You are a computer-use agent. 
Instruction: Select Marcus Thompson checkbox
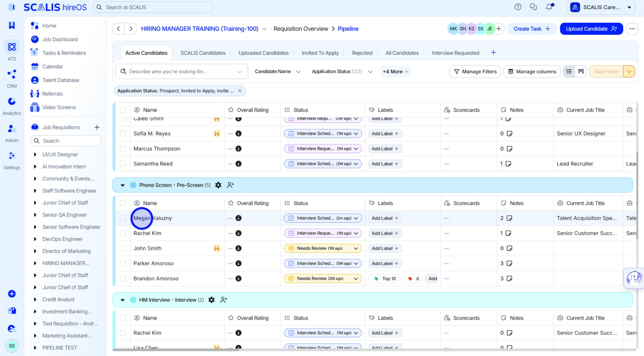(123, 149)
